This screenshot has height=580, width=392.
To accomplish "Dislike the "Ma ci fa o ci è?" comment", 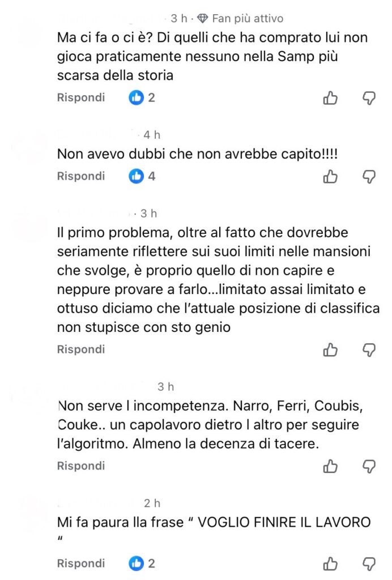I will [369, 99].
